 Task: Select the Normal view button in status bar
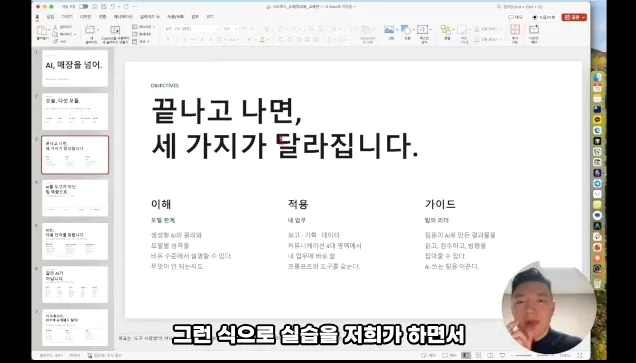click(x=466, y=355)
